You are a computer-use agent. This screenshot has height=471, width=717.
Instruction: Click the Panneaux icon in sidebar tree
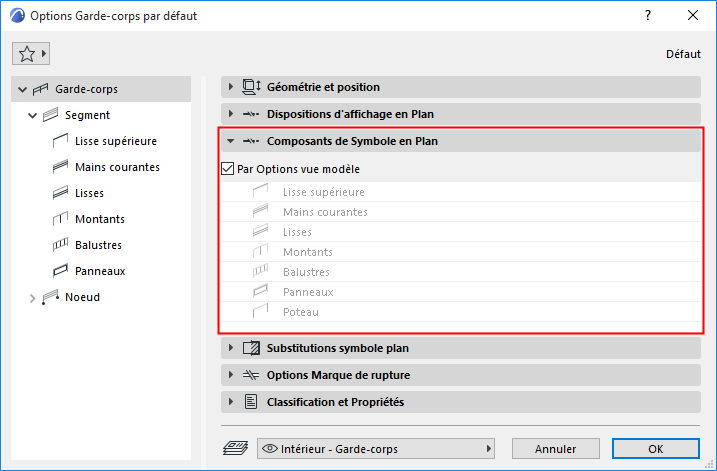point(59,271)
